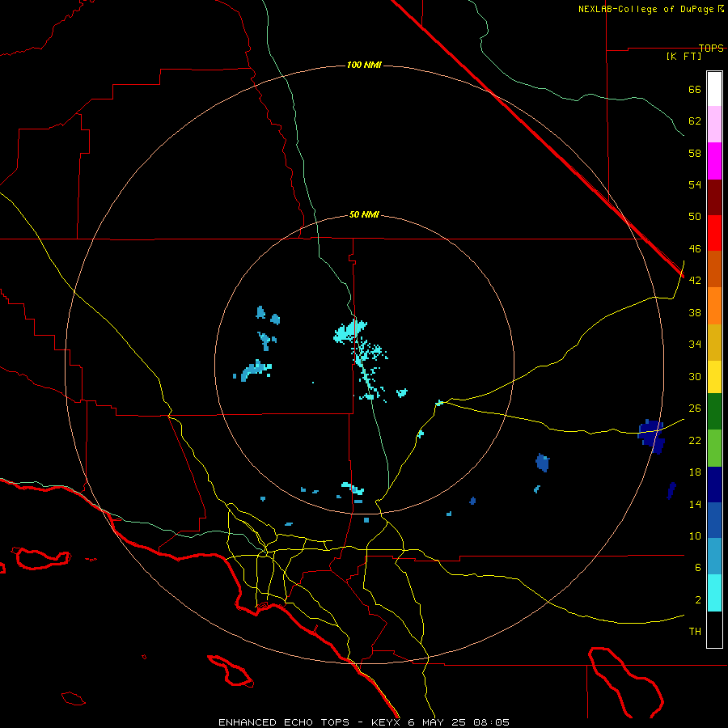Image resolution: width=728 pixels, height=728 pixels.
Task: Click the 2 legend value label
Action: click(698, 599)
